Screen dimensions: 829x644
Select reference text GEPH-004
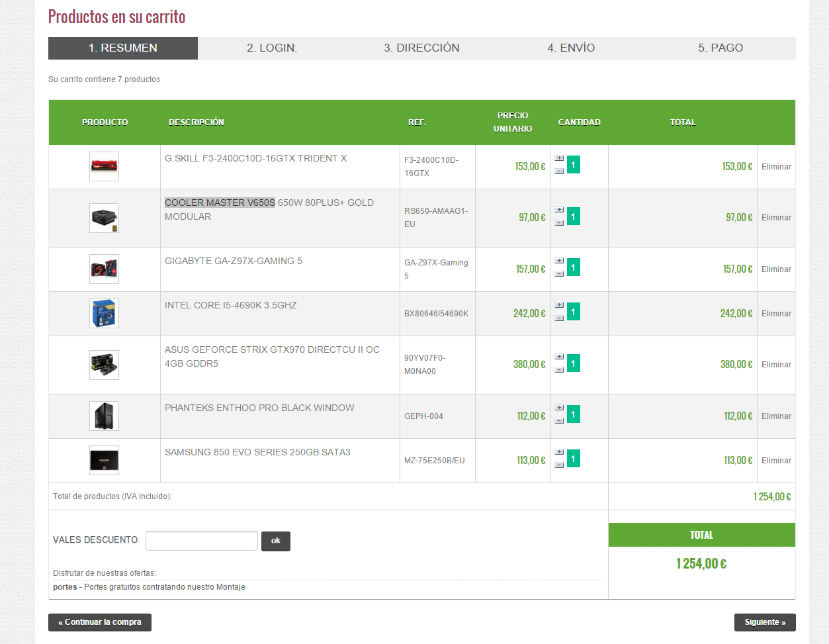423,416
